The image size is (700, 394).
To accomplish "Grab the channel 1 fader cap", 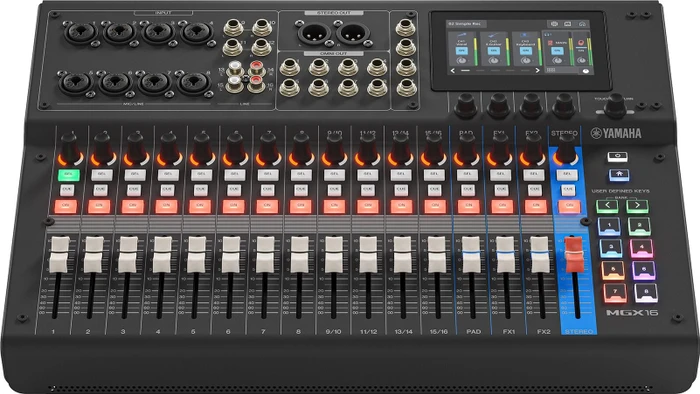I will 59,254.
